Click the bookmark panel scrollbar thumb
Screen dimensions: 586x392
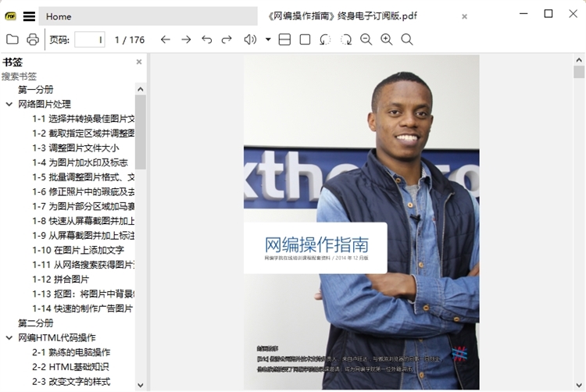(x=141, y=132)
